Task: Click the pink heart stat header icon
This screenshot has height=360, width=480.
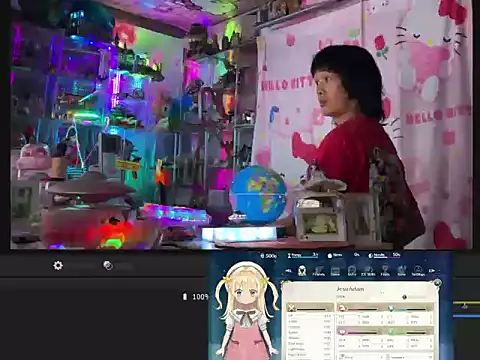Action: click(x=342, y=331)
